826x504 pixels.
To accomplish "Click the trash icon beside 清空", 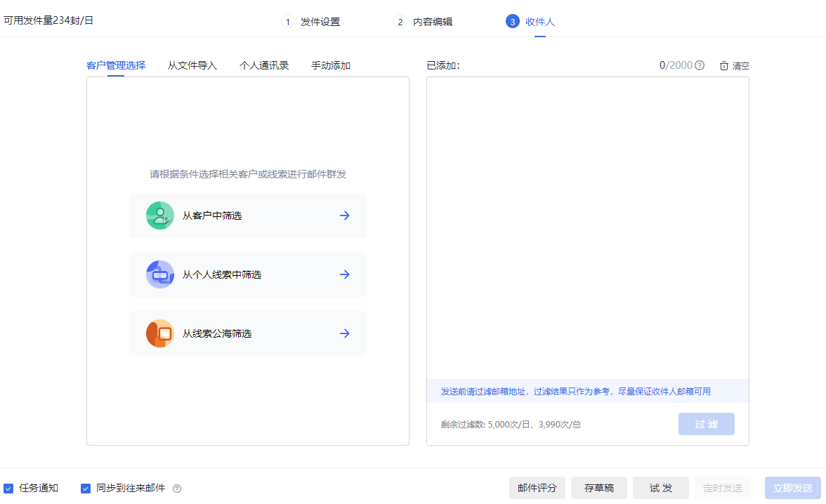I will pyautogui.click(x=724, y=66).
